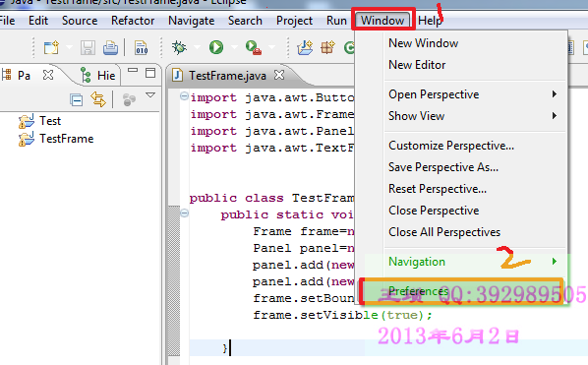Open the Project menu
The height and width of the screenshot is (365, 588).
pos(294,21)
